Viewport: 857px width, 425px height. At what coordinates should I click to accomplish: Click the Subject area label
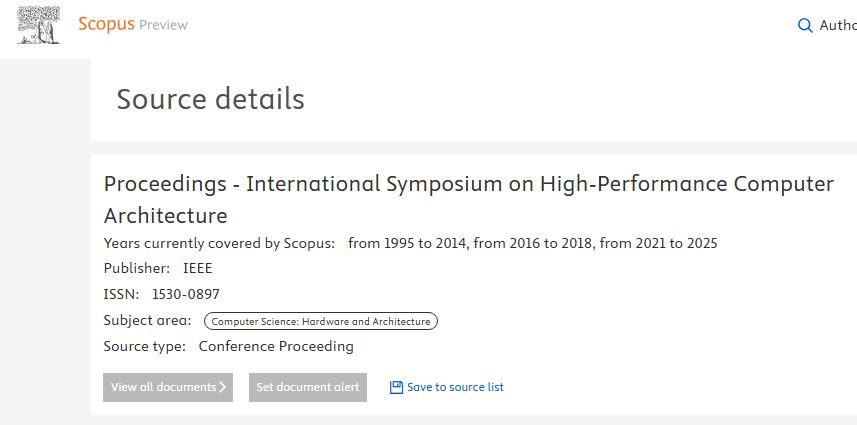[148, 321]
